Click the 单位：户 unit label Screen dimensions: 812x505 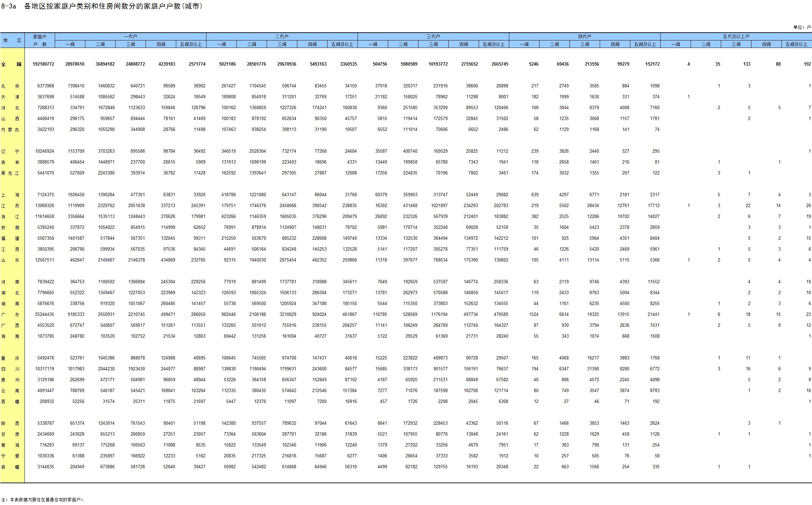[x=802, y=27]
